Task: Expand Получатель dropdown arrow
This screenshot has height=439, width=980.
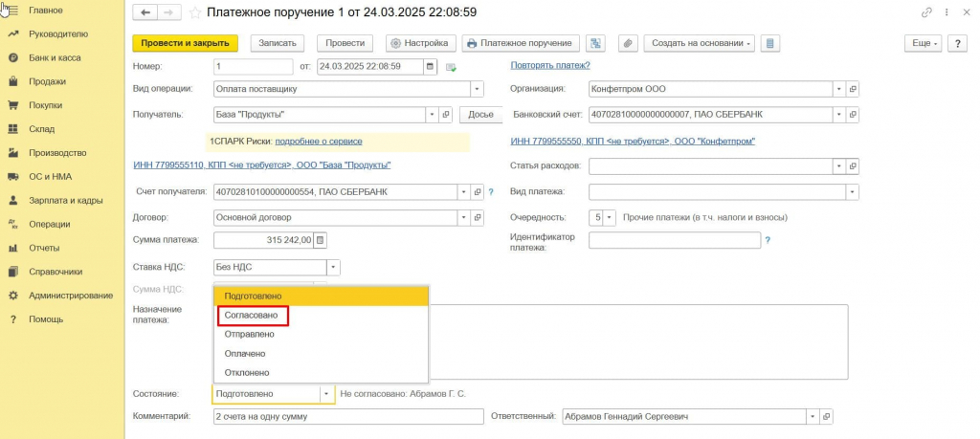Action: [432, 115]
